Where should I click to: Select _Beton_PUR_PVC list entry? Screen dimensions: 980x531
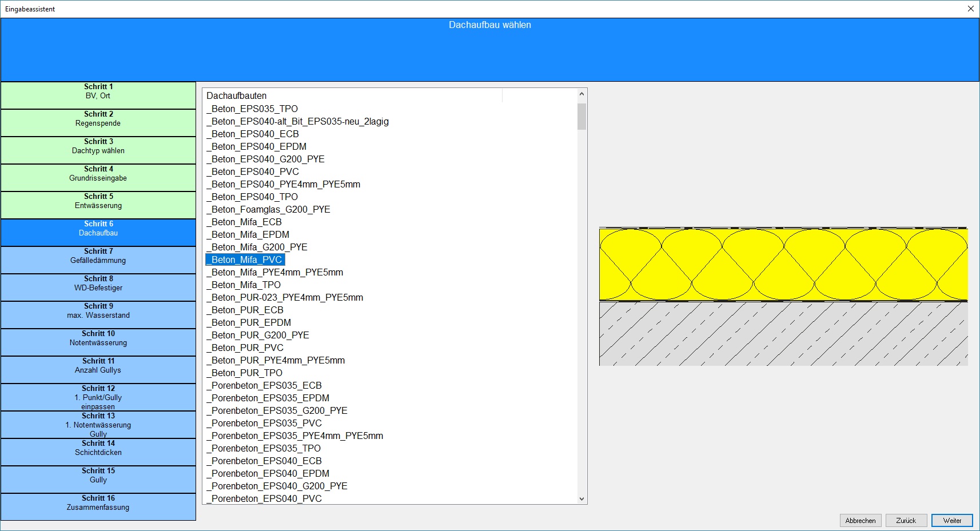pos(245,348)
